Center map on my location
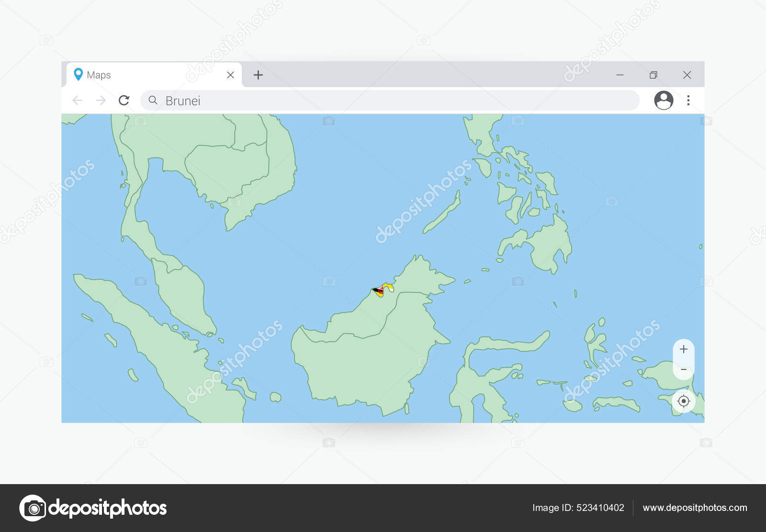The width and height of the screenshot is (766, 532). tap(683, 401)
